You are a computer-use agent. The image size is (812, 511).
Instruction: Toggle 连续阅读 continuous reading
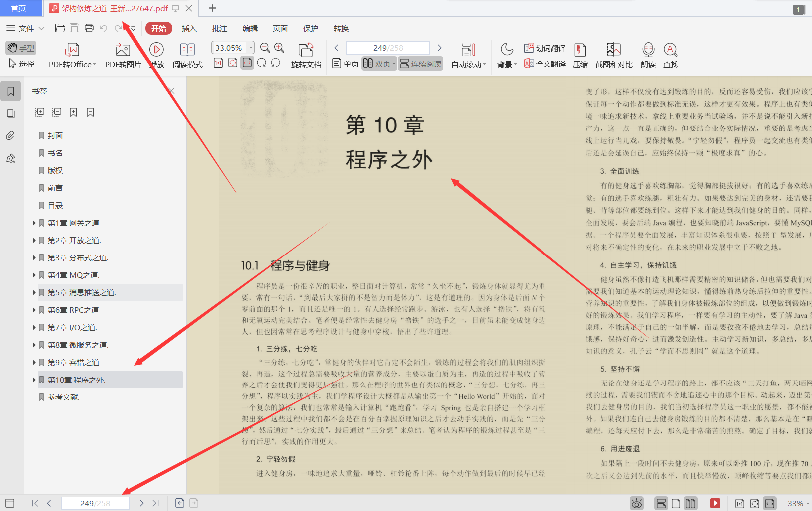[x=421, y=64]
